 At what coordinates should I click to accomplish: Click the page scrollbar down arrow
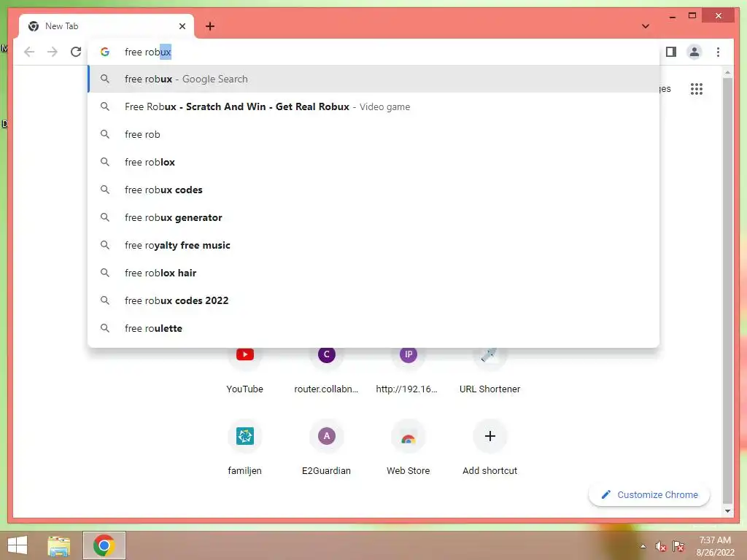point(727,511)
